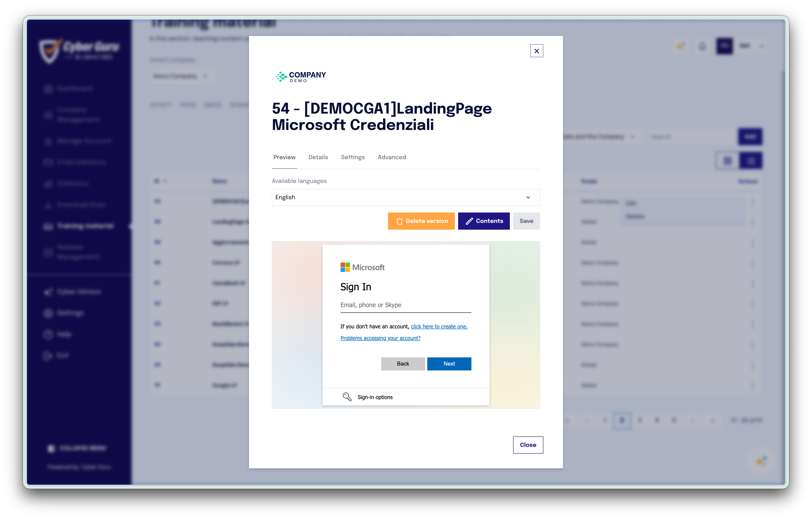
Task: Switch to the Preview tab
Action: tap(284, 157)
